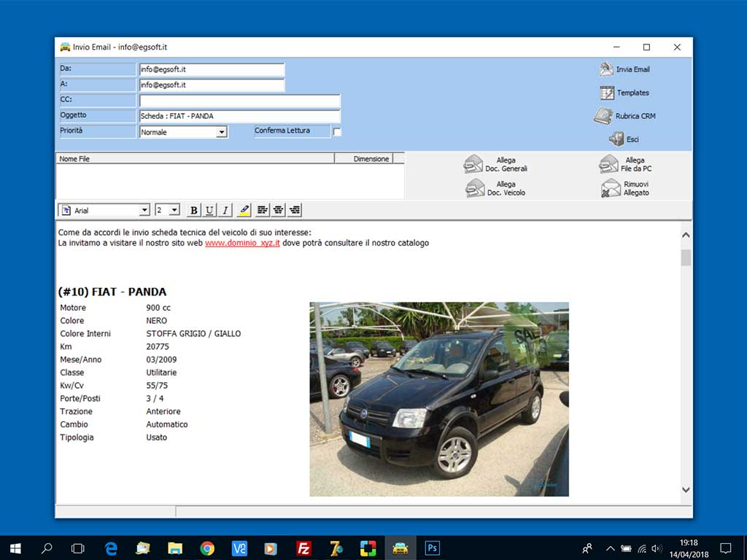Select the Kw/Cv value 55/75
The image size is (747, 560).
click(x=157, y=385)
